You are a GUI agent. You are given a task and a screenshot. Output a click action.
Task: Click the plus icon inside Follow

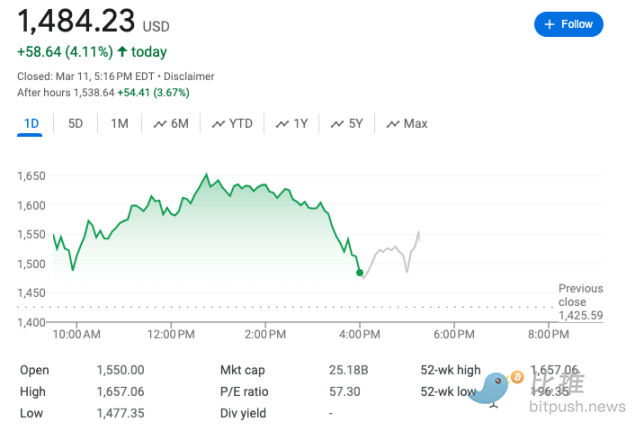pos(549,25)
